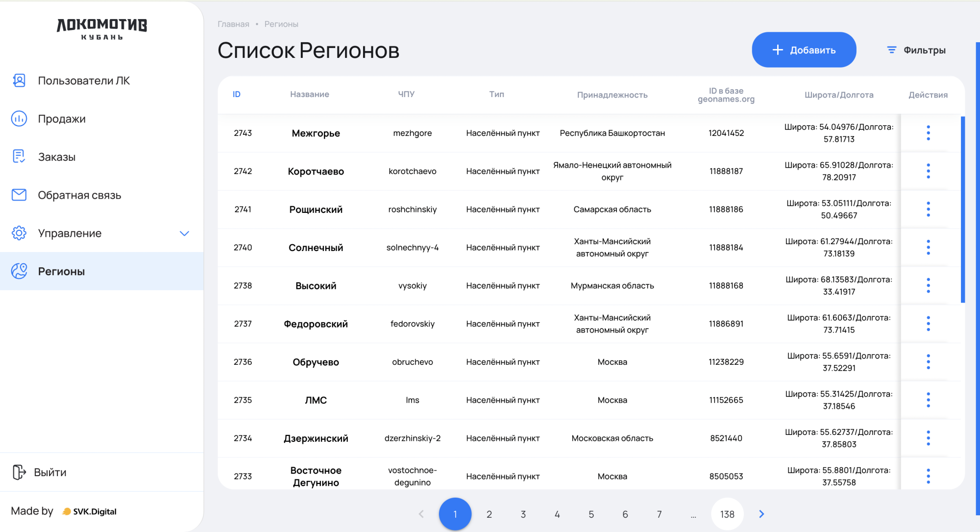Click the filter lines icon next to Фильтры
Viewport: 980px width, 532px height.
pos(892,50)
